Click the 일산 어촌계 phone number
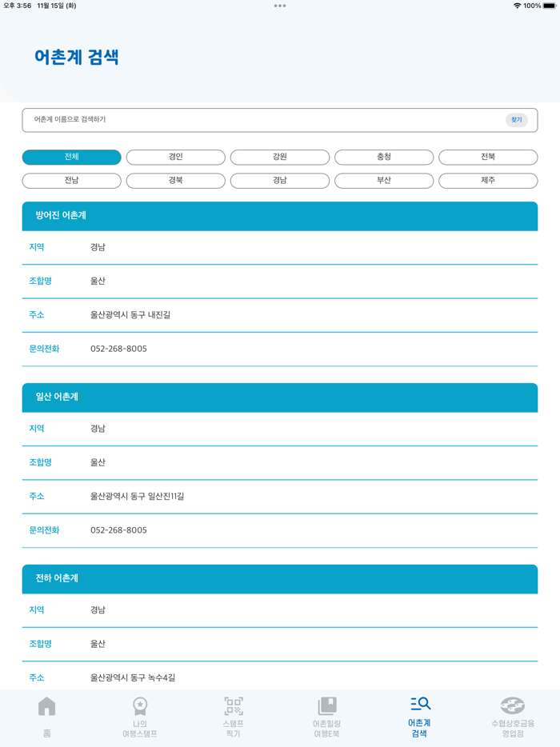Viewport: 560px width, 747px height. (x=118, y=530)
